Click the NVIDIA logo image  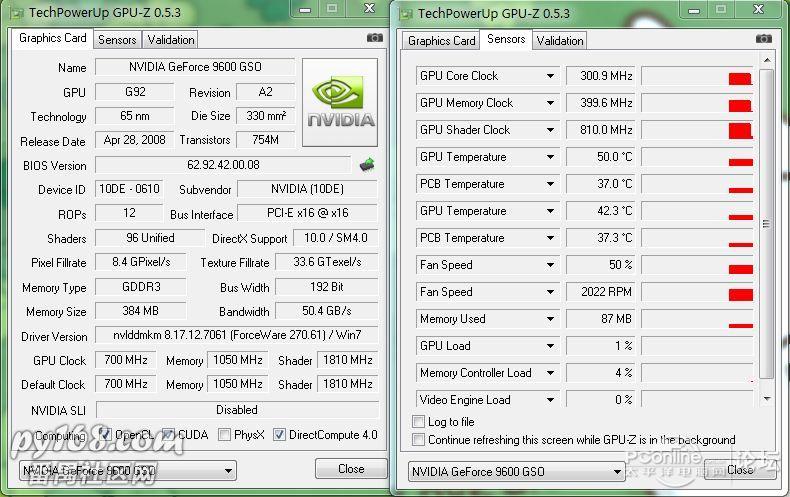click(340, 102)
